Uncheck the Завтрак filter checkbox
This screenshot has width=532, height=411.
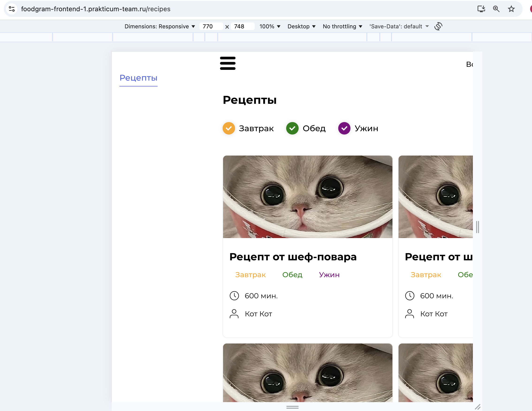click(x=228, y=128)
